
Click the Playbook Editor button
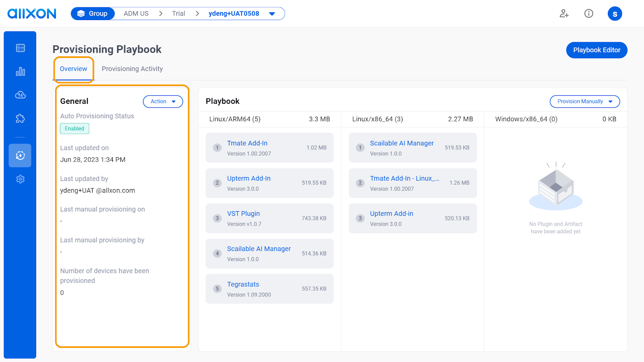[x=597, y=50]
